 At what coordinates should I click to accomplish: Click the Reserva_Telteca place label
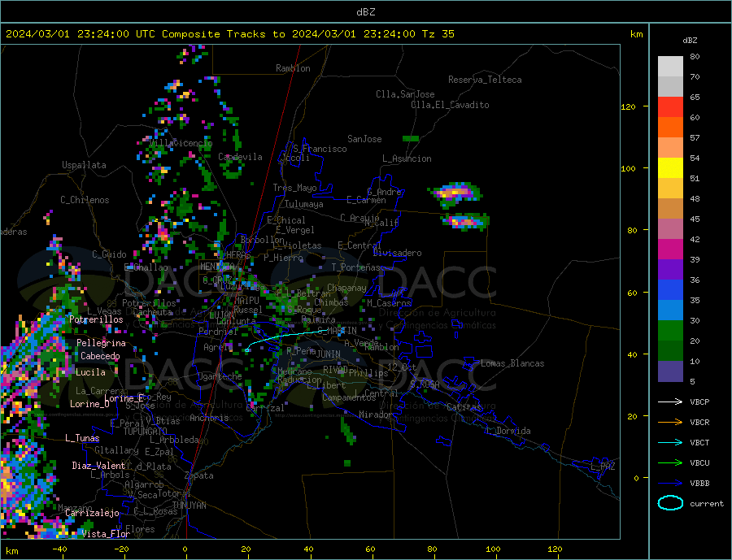point(485,80)
